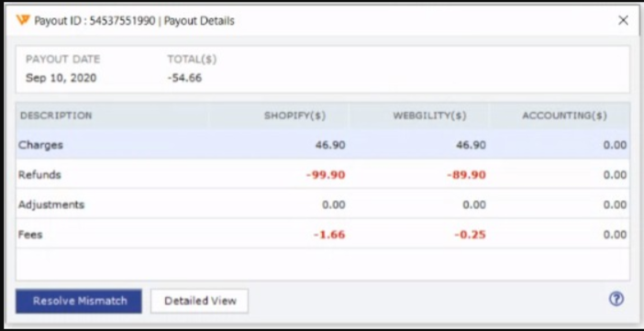Click the Resolve Mismatch button
Screen dimensions: 644x331
79,301
